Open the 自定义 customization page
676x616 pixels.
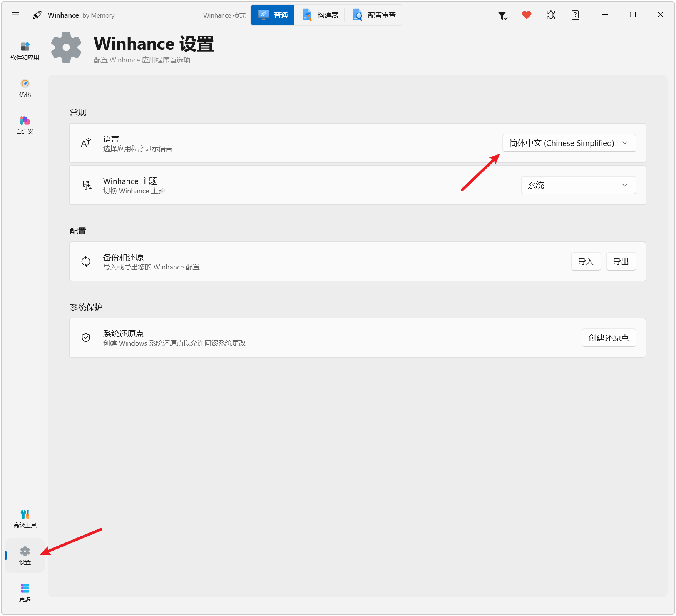[x=25, y=125]
